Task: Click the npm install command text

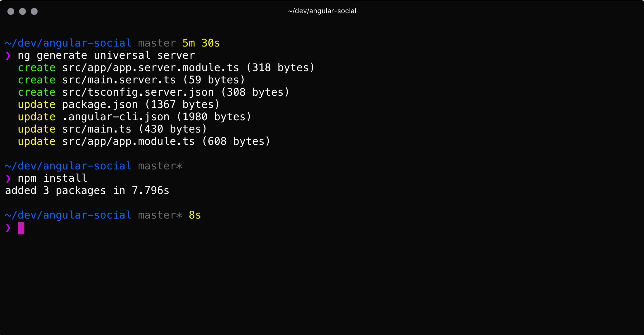Action: click(53, 178)
